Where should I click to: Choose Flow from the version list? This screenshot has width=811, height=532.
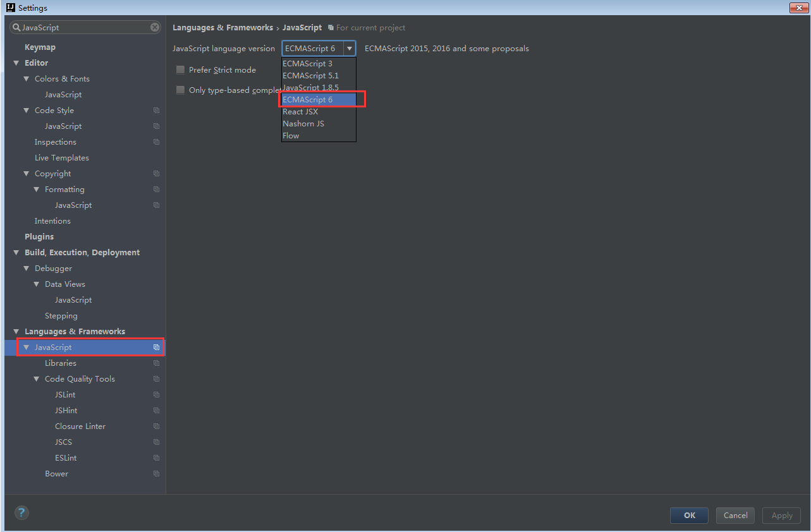(319, 136)
